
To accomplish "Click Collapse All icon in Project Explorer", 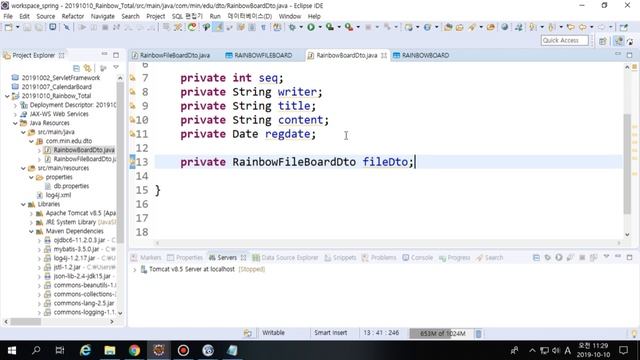I will (76, 68).
